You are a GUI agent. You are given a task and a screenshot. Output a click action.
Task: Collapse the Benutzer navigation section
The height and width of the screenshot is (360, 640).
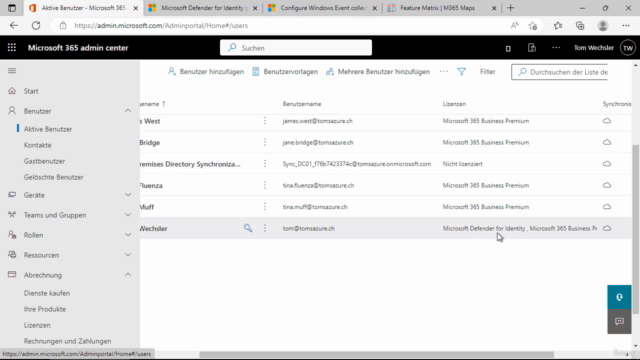coord(128,111)
